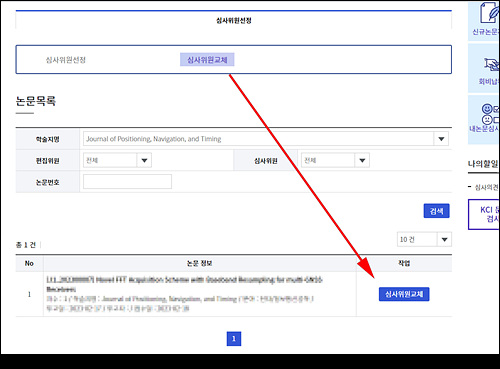The width and height of the screenshot is (500, 369).
Task: Switch to highlighted 심사위원교체 tab
Action: (207, 60)
